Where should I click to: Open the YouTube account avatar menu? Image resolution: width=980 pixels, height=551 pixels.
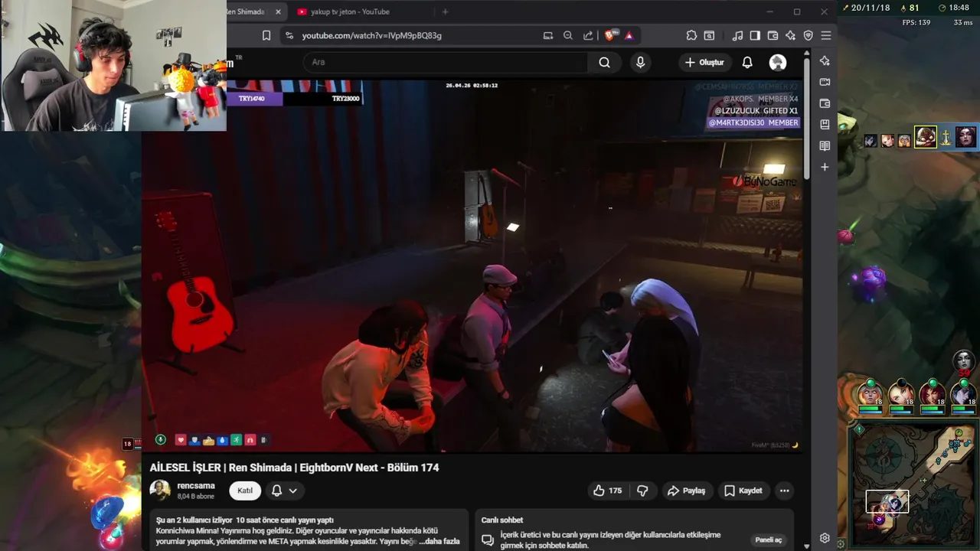(x=777, y=62)
